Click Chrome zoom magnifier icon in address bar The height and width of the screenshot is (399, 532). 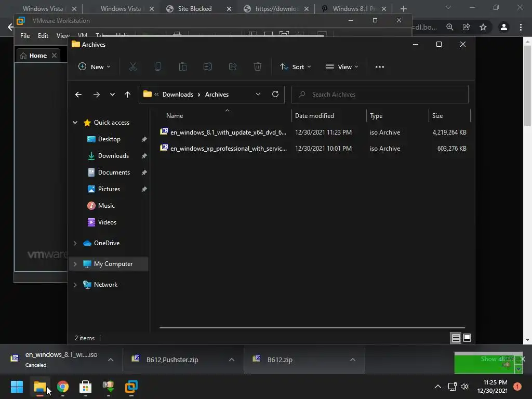450,27
